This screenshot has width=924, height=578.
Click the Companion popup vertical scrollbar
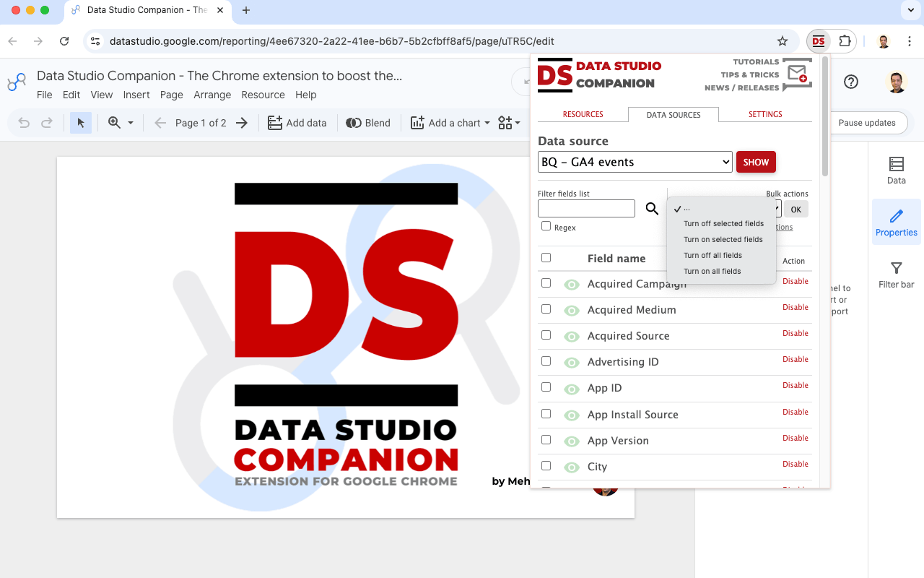click(825, 117)
